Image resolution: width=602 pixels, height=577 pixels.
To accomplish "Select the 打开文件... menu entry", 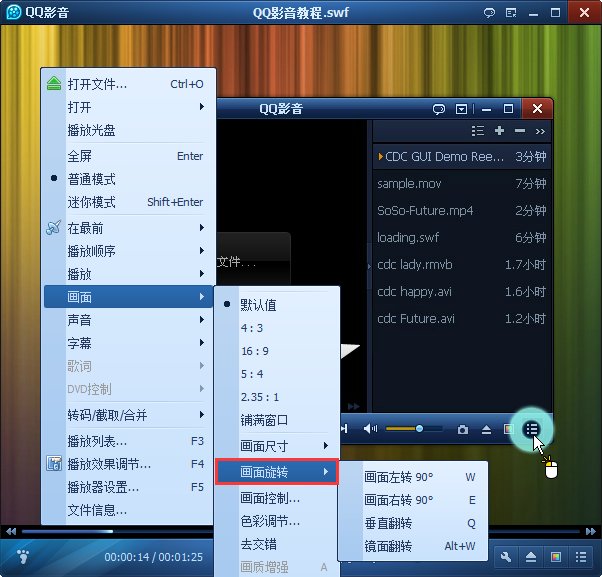I will coord(129,84).
